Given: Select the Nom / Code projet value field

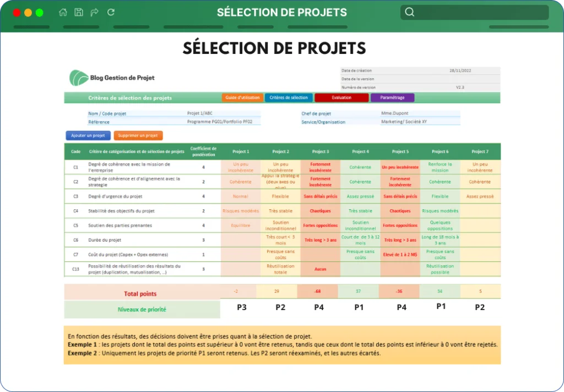Looking at the screenshot, I should [223, 113].
